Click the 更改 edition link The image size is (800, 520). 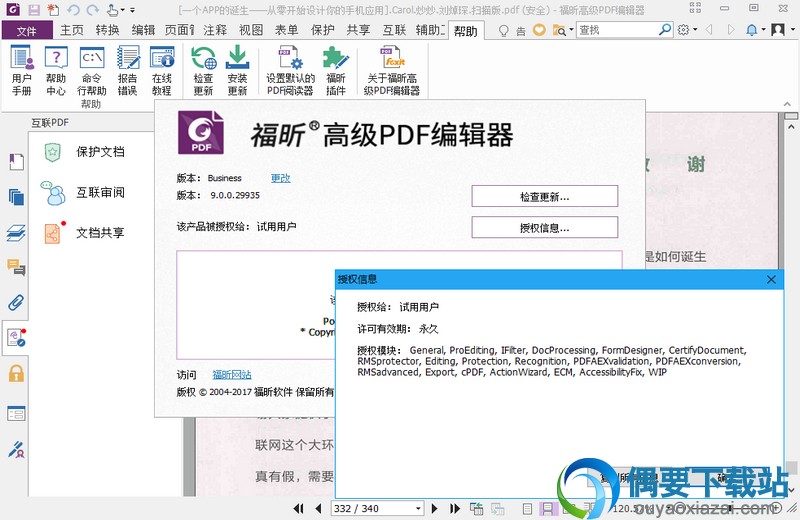click(x=281, y=178)
